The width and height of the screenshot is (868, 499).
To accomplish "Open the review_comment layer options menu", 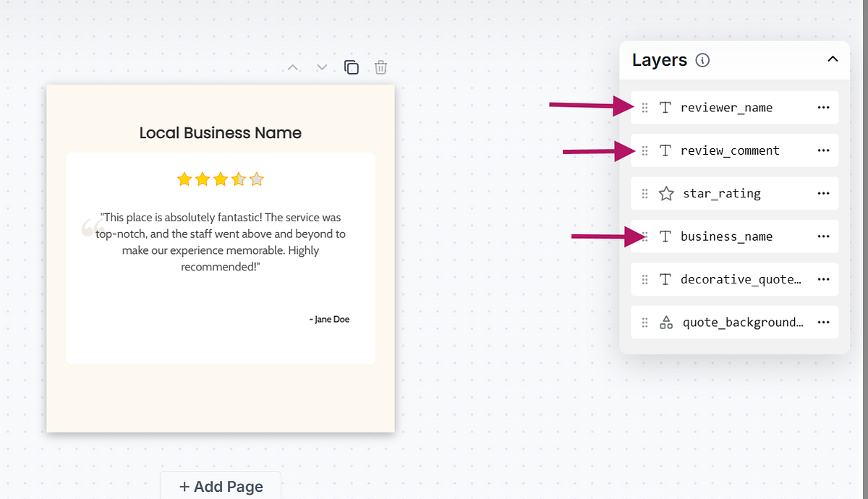I will [x=823, y=150].
